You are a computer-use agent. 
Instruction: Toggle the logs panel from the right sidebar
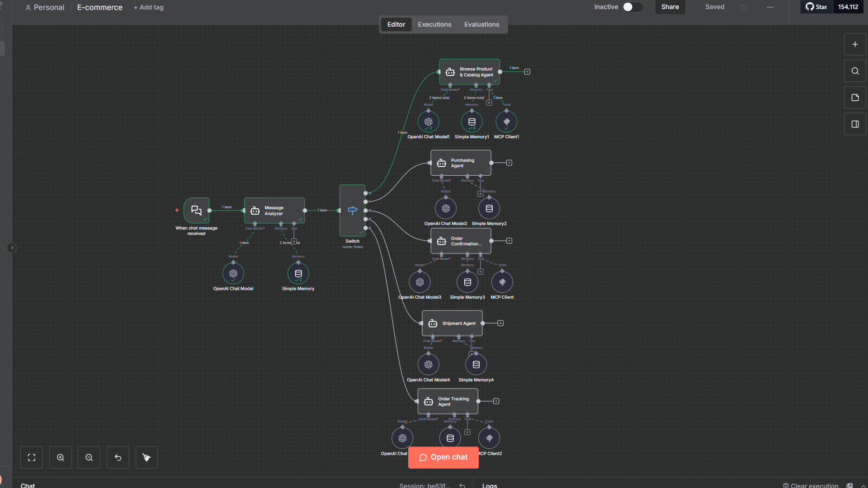pos(854,124)
